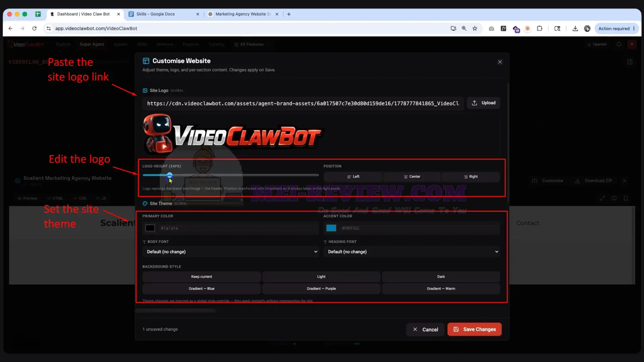Close the Customise Website dialog
644x362 pixels.
click(x=500, y=62)
